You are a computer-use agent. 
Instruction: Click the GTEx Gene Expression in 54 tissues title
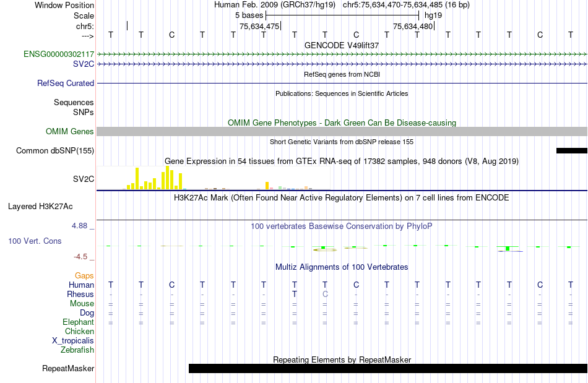point(342,161)
